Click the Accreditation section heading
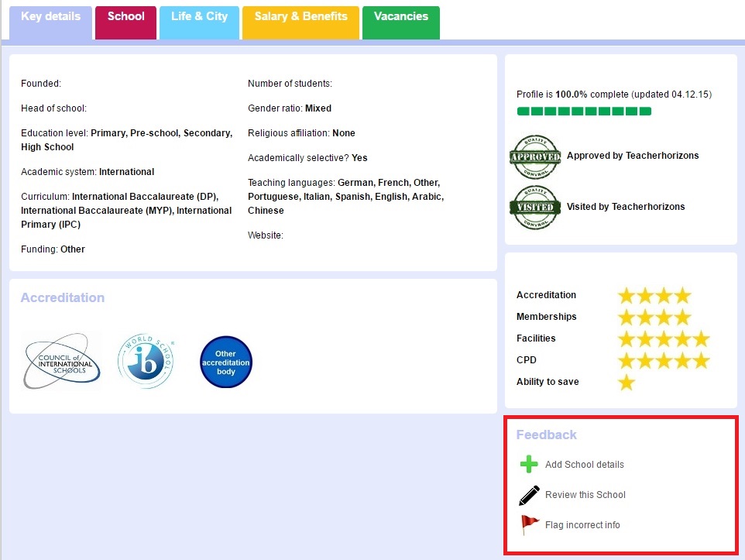The image size is (745, 560). coord(63,298)
